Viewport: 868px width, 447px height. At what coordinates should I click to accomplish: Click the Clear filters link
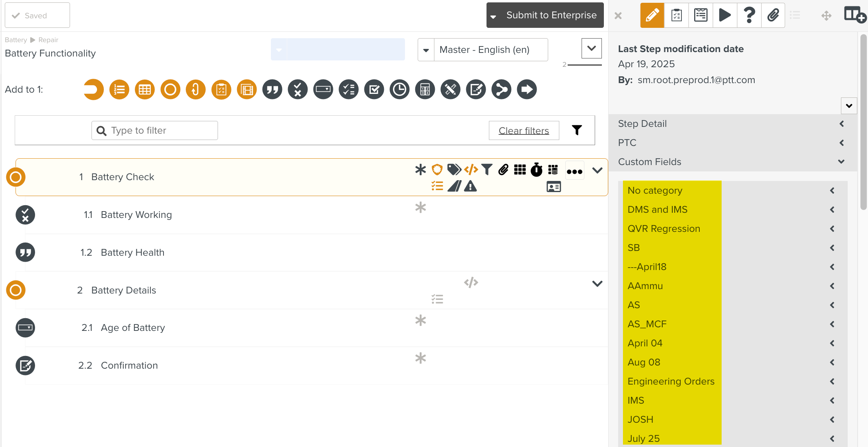pyautogui.click(x=524, y=131)
